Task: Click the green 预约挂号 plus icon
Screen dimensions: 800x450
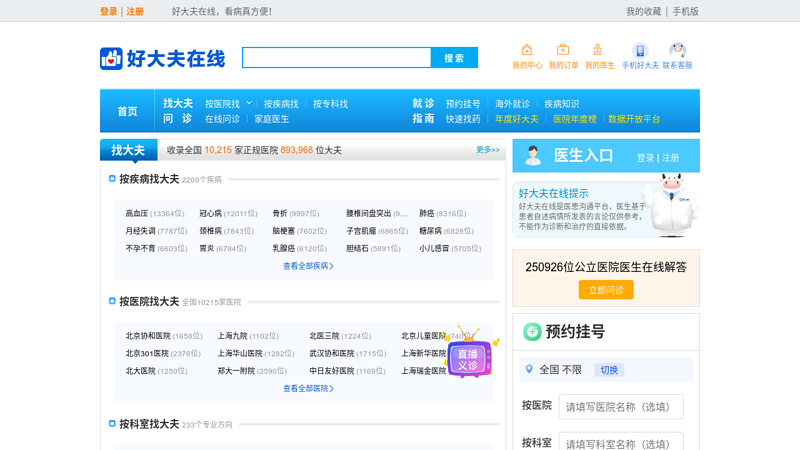Action: (532, 332)
